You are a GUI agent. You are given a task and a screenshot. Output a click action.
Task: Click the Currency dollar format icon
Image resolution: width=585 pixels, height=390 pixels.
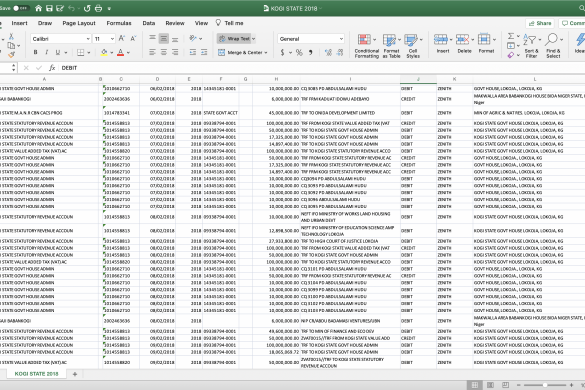282,53
